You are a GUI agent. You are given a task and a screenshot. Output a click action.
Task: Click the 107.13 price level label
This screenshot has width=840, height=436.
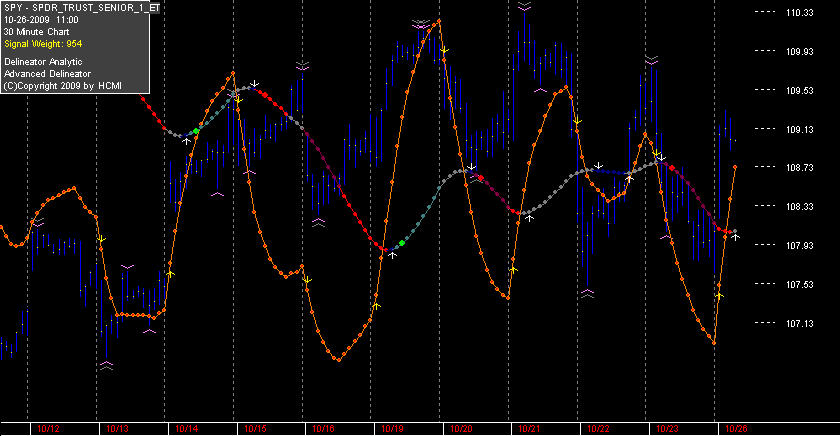(x=799, y=324)
